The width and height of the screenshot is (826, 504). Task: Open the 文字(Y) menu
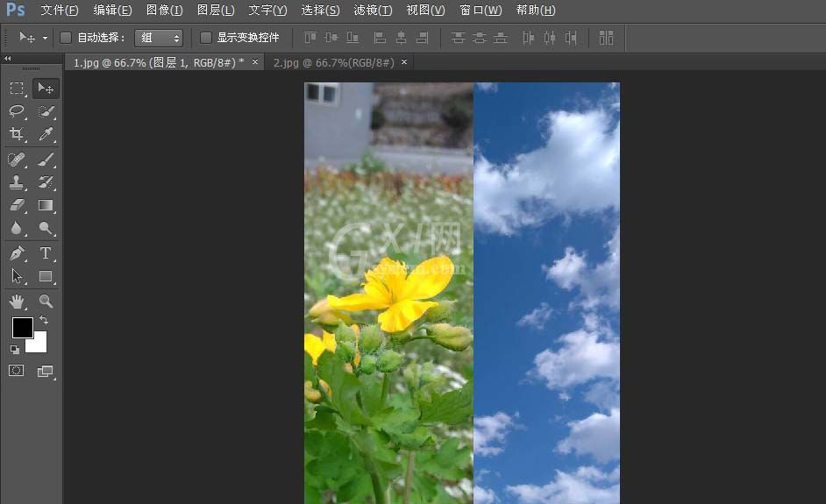pyautogui.click(x=267, y=10)
